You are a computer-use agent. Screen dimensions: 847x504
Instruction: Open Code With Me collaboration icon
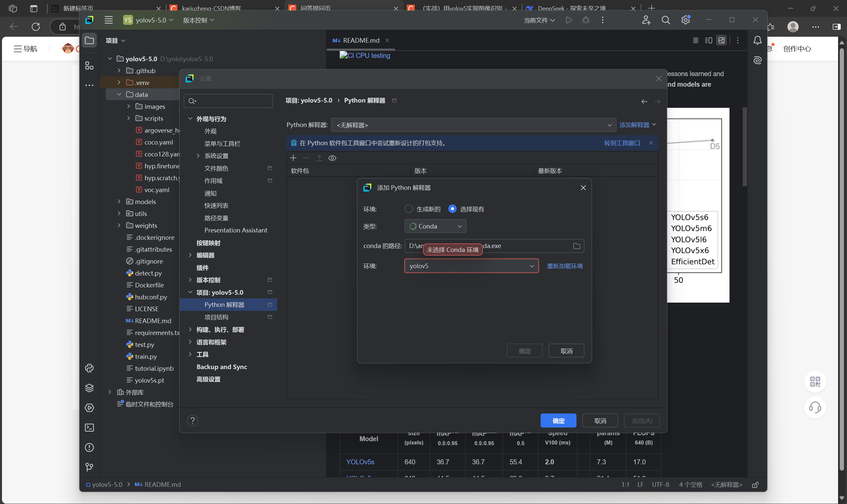(x=646, y=20)
